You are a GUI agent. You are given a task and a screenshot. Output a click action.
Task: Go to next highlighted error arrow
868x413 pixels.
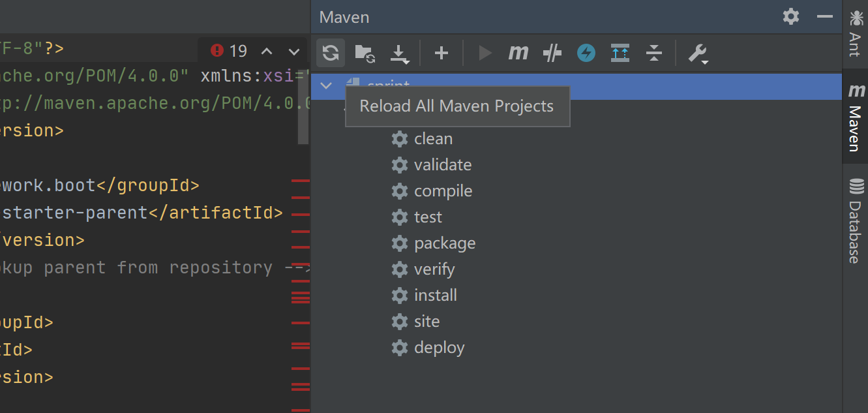[x=294, y=51]
